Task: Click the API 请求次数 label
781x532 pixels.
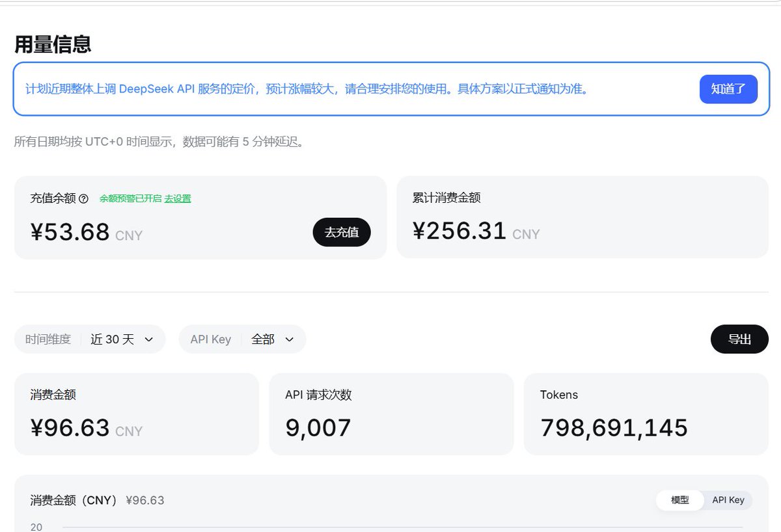Action: [318, 395]
